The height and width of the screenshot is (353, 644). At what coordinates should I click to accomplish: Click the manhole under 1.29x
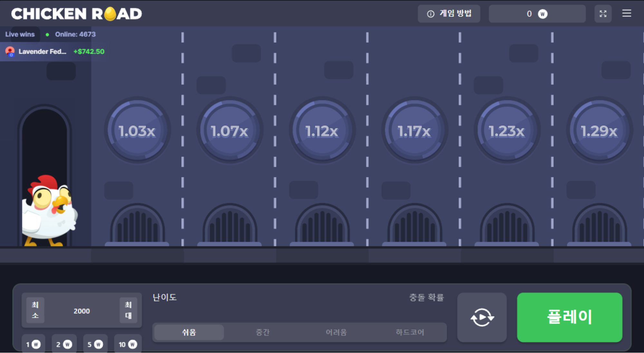[x=600, y=225]
